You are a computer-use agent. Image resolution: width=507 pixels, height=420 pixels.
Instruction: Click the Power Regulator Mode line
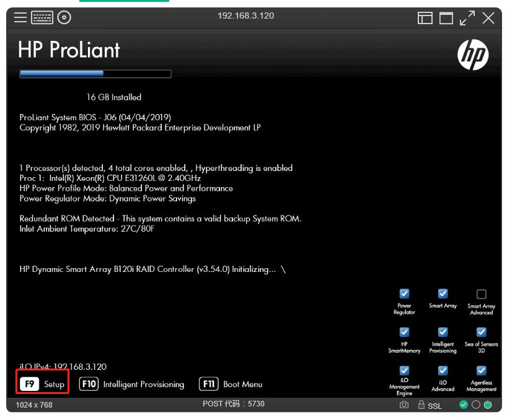click(x=107, y=198)
